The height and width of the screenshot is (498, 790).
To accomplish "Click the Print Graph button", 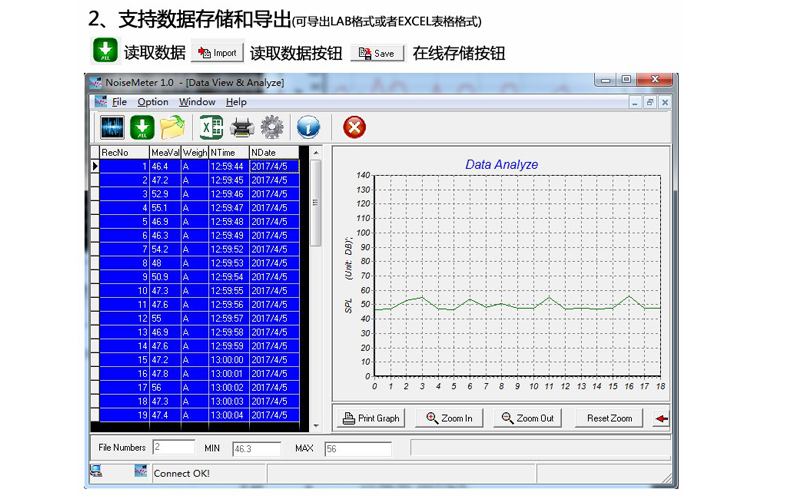I will coord(371,418).
